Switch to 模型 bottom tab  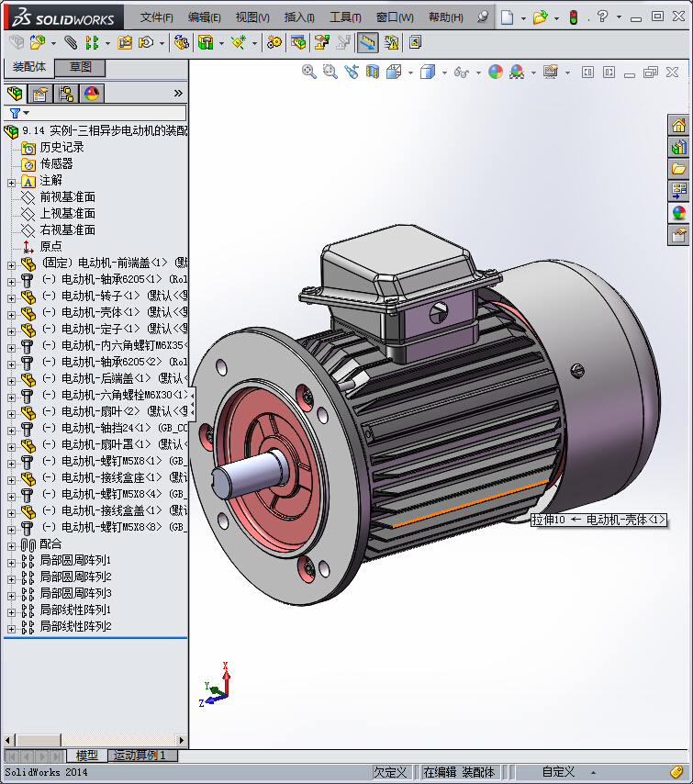tap(86, 755)
